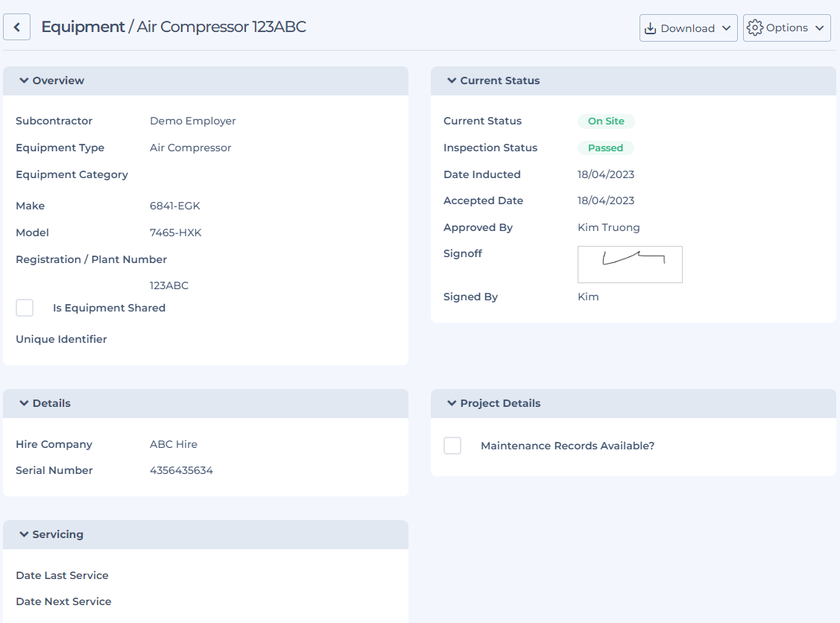Click the serial number 4356435634 value
The height and width of the screenshot is (623, 840).
(181, 470)
